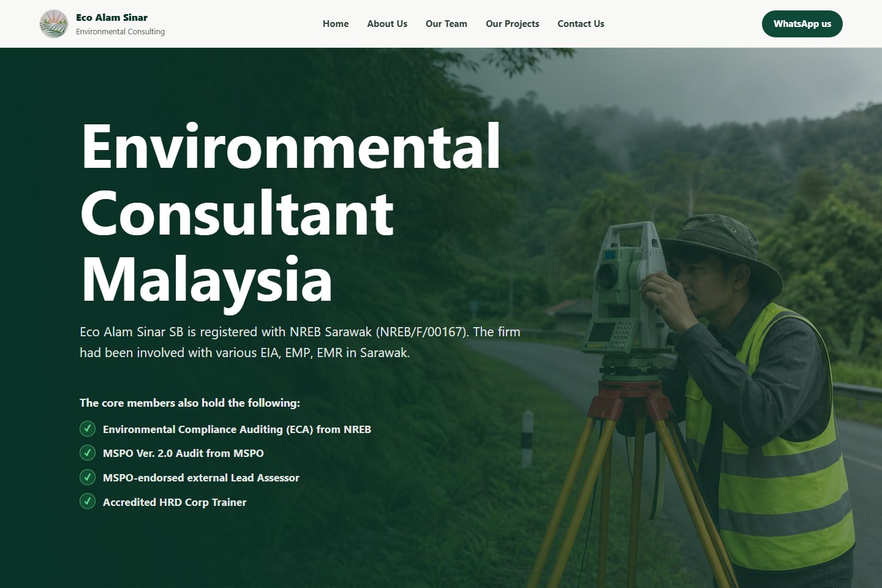Screen dimensions: 882x588
Task: Click "MSPO Ver. 2.0 Audit from MSPO" text
Action: click(x=183, y=453)
